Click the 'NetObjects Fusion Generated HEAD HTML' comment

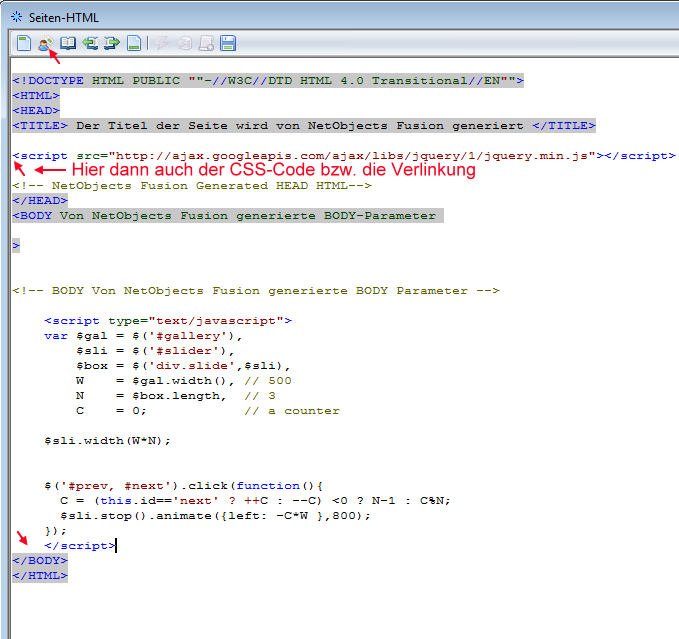point(192,186)
